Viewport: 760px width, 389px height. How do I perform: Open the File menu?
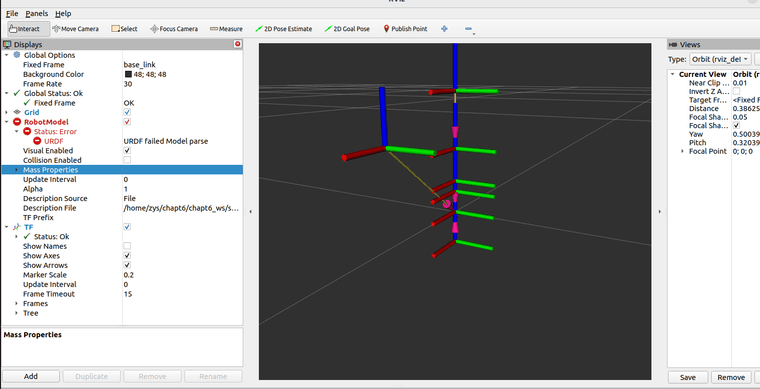12,14
